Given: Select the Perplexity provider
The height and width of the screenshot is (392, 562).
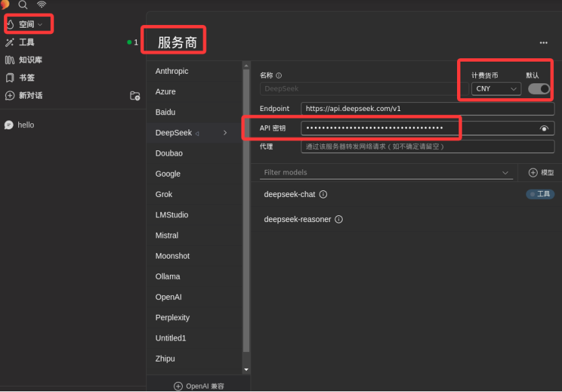Looking at the screenshot, I should (194, 318).
